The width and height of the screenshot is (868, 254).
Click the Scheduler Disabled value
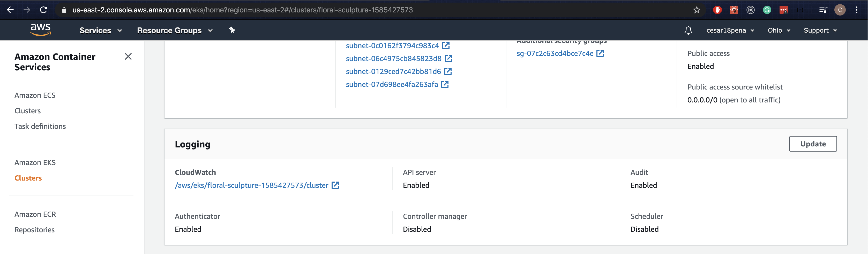[x=644, y=229]
